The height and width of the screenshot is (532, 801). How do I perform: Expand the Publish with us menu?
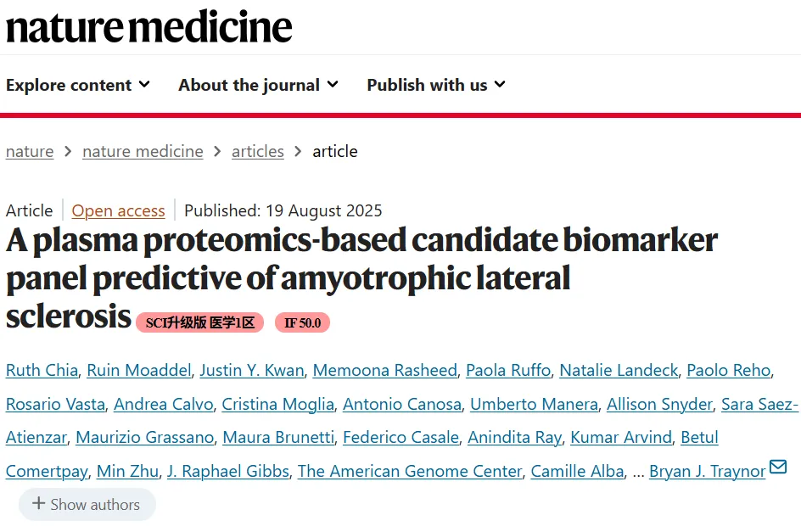(x=435, y=85)
